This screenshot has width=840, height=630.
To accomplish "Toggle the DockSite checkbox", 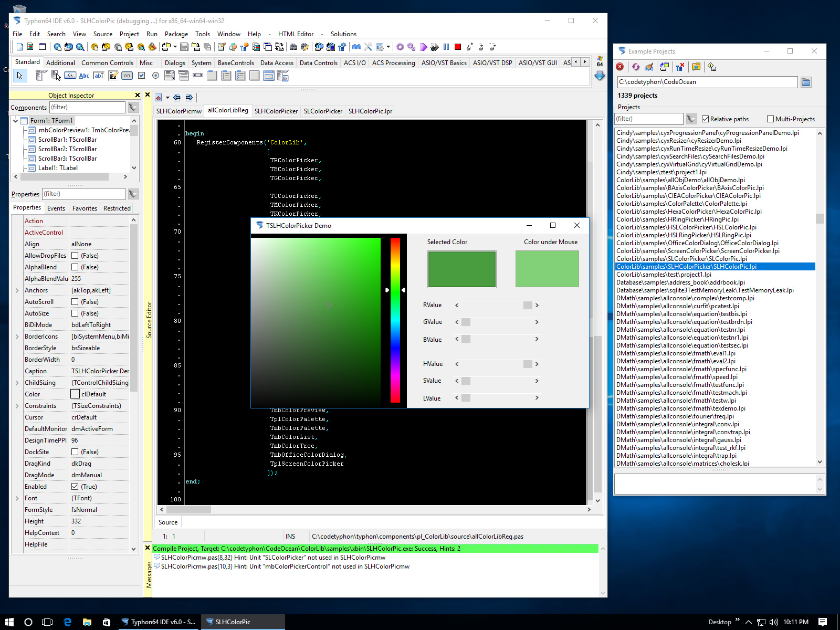I will 75,452.
